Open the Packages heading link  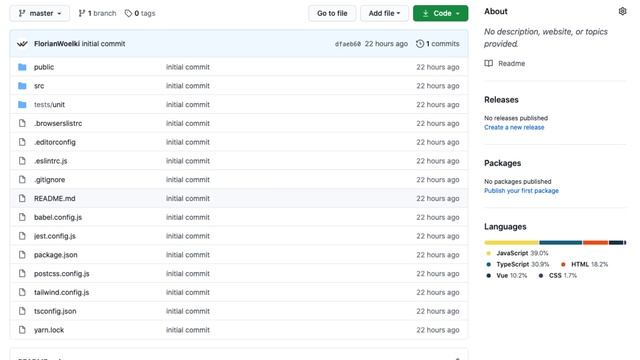[502, 163]
